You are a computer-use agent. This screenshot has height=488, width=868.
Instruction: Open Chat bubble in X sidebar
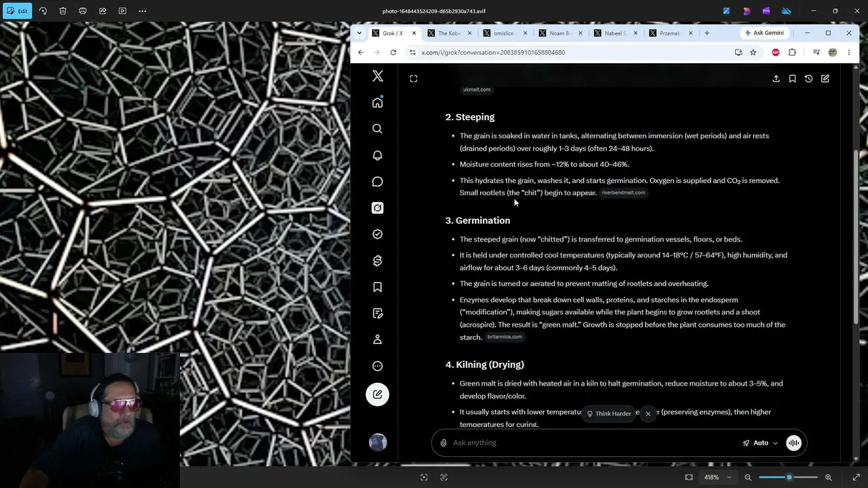(378, 182)
